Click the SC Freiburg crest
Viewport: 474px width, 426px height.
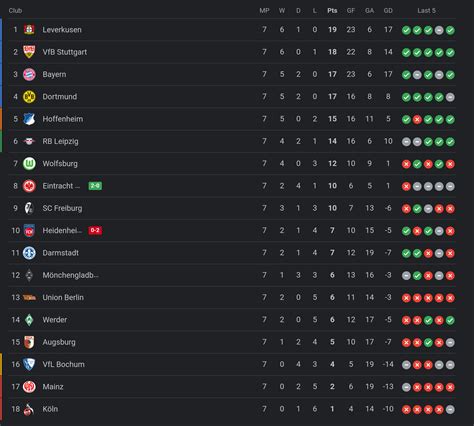pos(29,208)
